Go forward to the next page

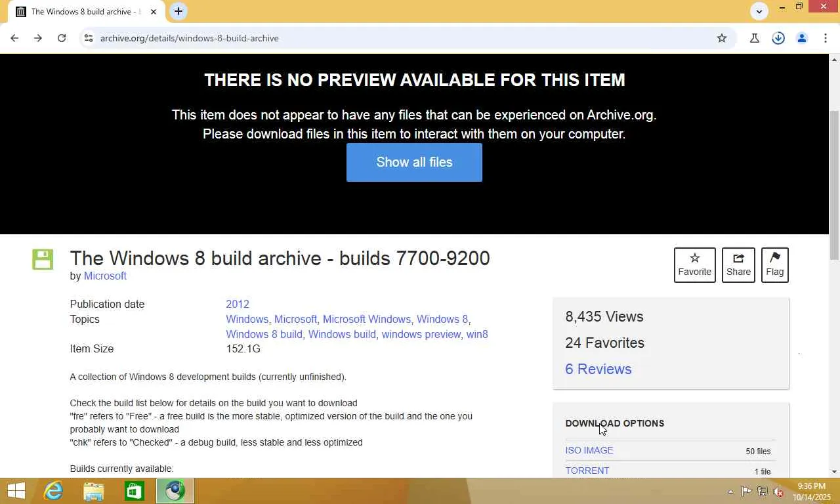click(x=38, y=38)
